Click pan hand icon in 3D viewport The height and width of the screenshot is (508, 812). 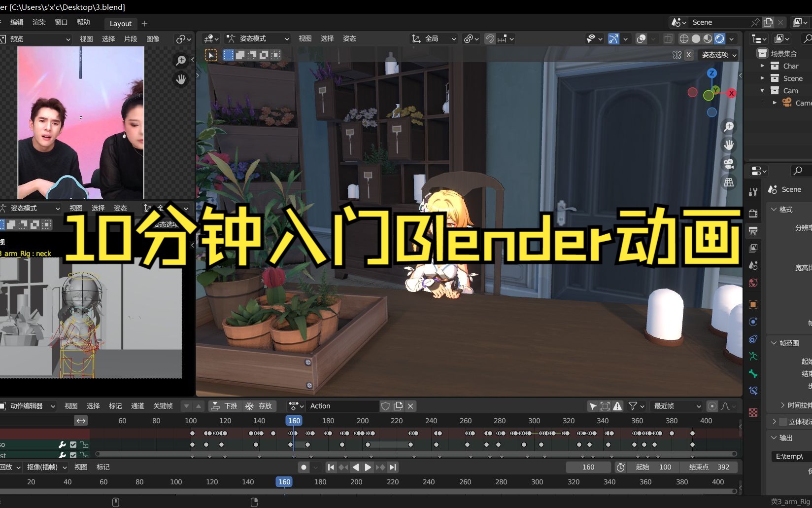coord(729,145)
